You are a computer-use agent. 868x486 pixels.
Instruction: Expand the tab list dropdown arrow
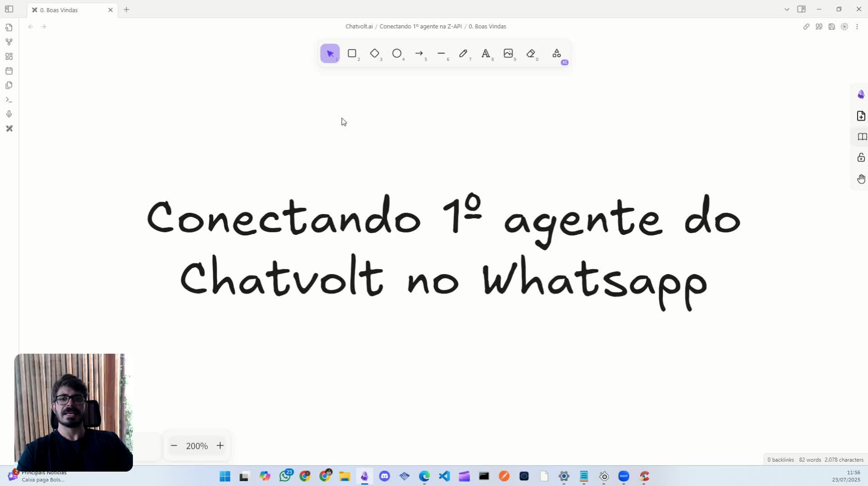point(787,9)
